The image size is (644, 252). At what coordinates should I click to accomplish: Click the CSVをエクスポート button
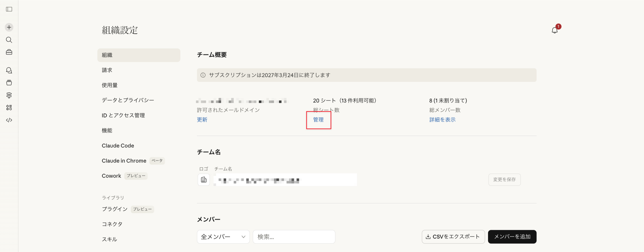[x=453, y=237]
